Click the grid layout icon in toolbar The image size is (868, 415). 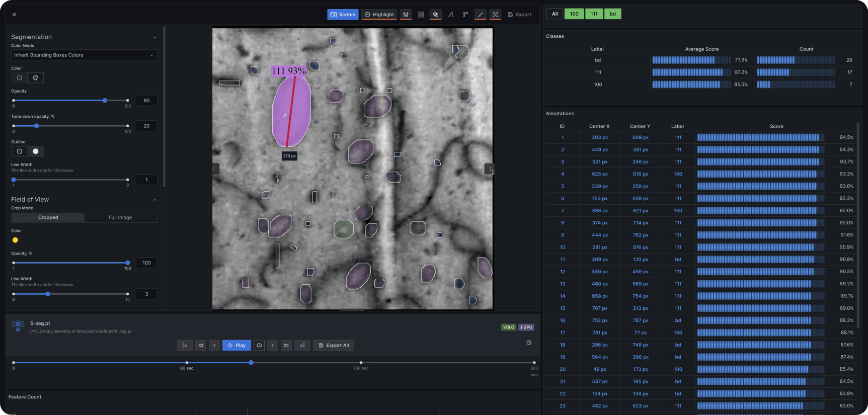click(x=421, y=15)
